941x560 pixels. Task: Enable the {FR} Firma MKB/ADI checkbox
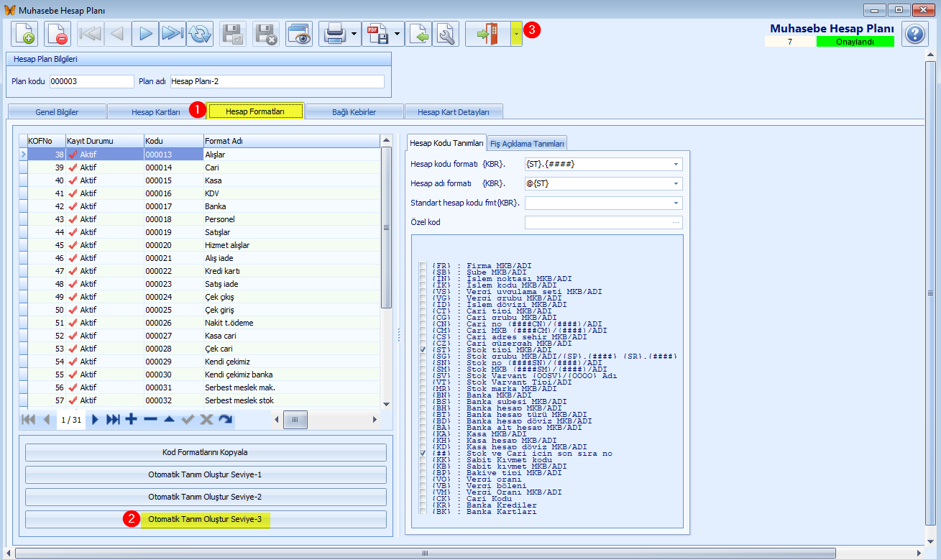[423, 266]
